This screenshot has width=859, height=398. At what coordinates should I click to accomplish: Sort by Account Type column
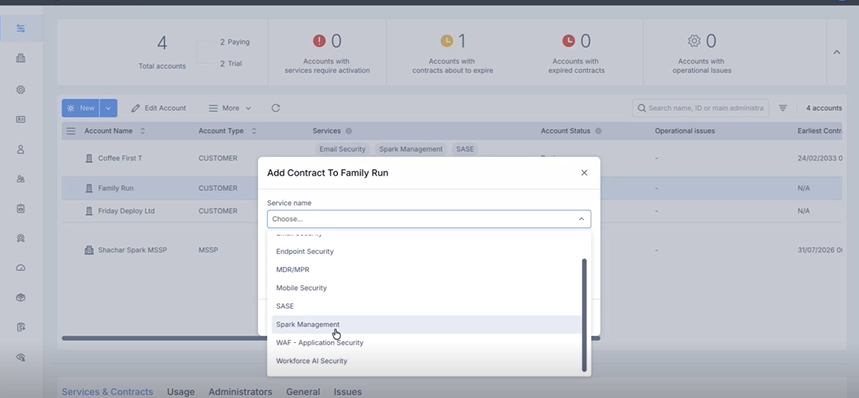pyautogui.click(x=254, y=131)
